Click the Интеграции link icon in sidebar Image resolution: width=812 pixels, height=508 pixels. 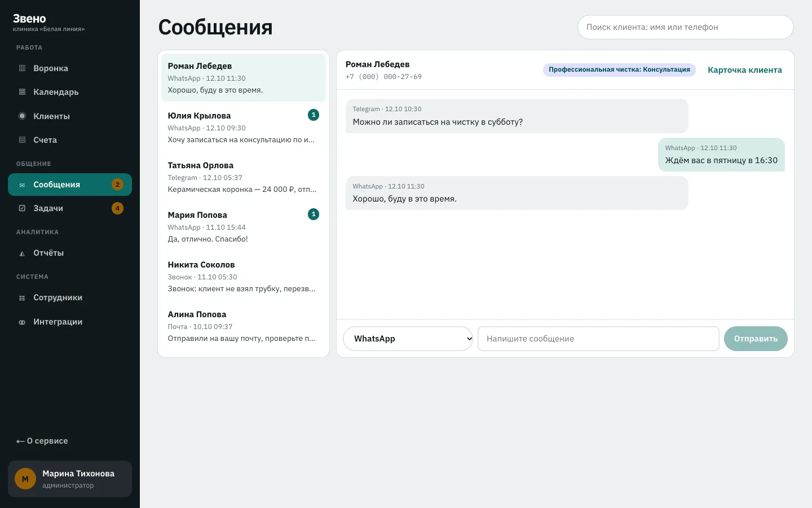click(23, 322)
